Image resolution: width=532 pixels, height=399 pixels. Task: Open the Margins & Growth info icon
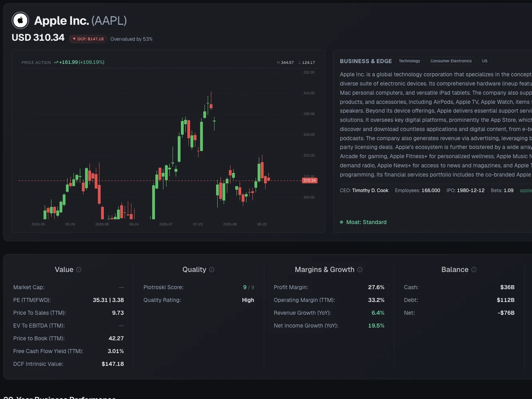click(x=360, y=270)
